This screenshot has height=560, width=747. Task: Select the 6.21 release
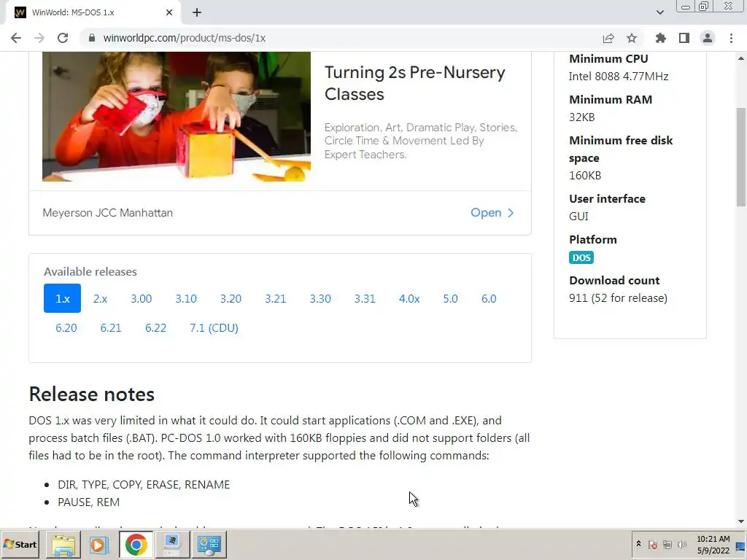click(x=111, y=328)
